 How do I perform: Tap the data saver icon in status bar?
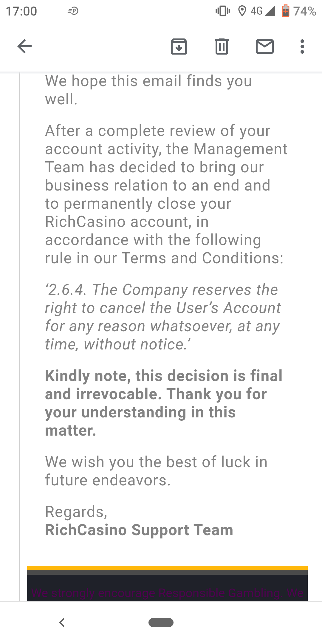pos(73,11)
